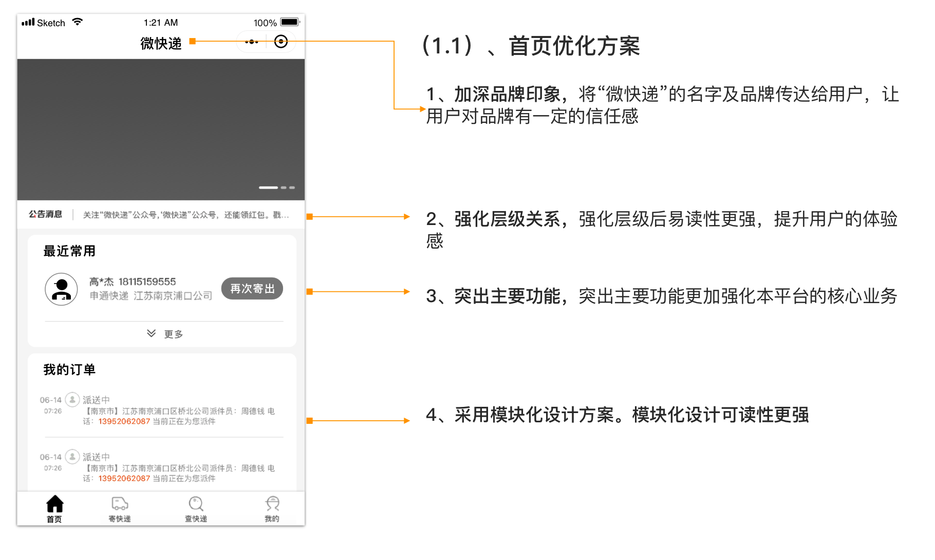Tap the 最近常用 section heading
Image resolution: width=935 pixels, height=560 pixels.
tap(69, 251)
